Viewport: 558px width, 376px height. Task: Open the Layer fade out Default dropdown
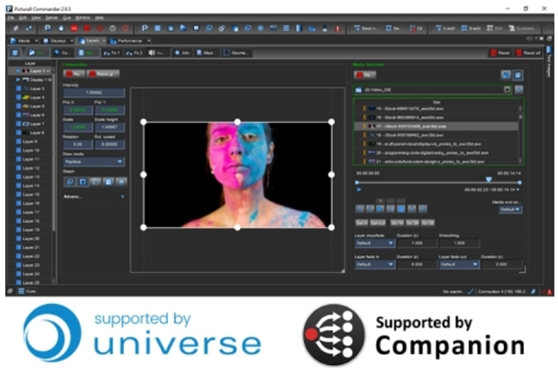pyautogui.click(x=459, y=264)
